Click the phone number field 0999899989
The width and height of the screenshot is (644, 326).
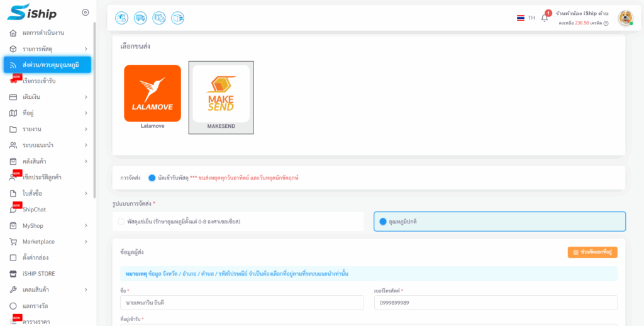496,303
